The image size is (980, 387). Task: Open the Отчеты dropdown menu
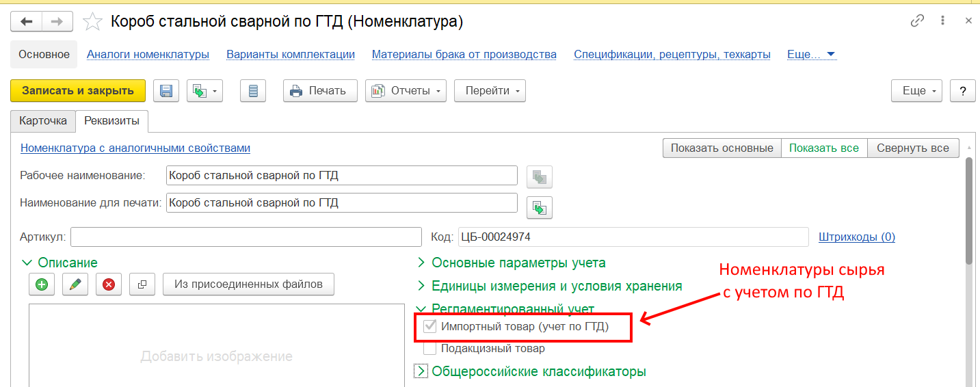406,91
